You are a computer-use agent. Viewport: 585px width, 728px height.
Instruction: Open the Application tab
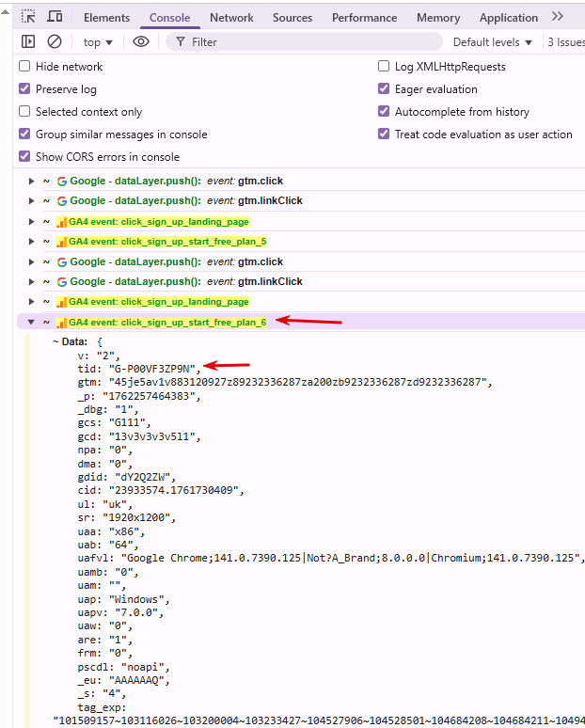[509, 18]
